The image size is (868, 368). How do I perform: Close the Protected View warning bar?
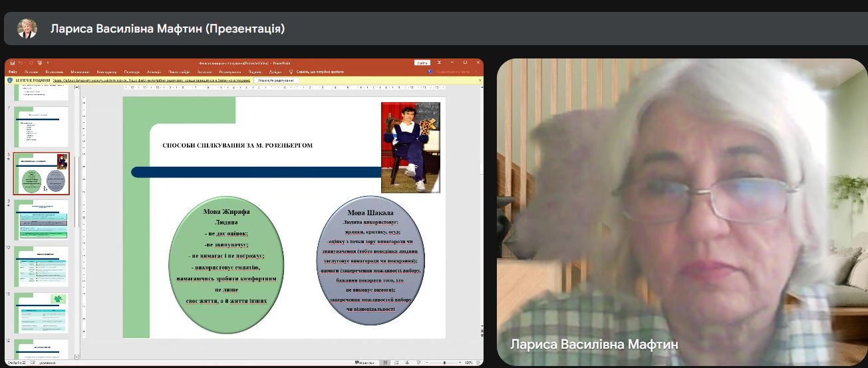point(480,80)
